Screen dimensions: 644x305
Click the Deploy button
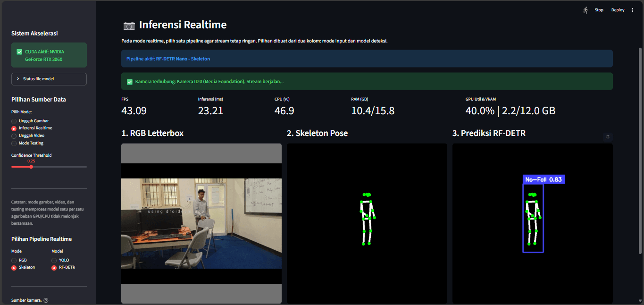(x=618, y=10)
